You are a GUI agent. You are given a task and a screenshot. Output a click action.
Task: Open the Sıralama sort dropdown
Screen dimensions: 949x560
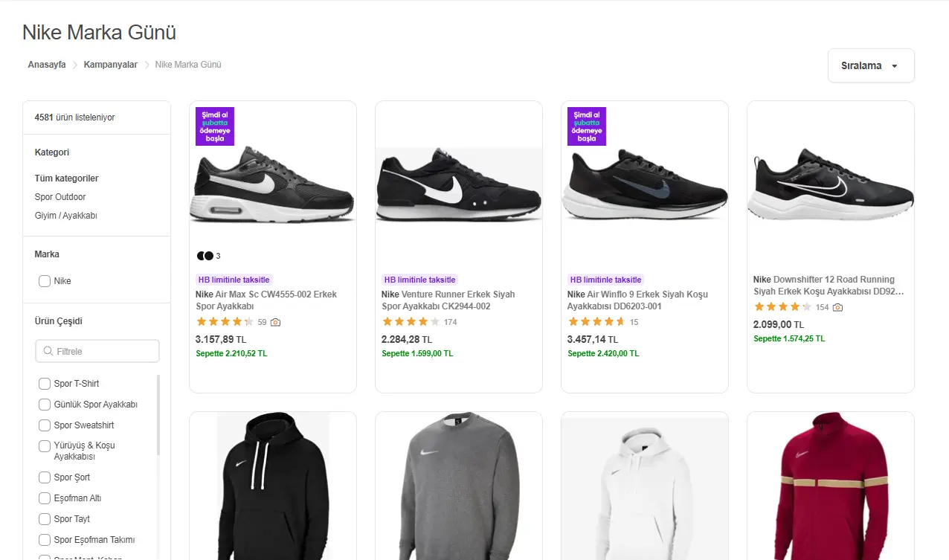[871, 65]
